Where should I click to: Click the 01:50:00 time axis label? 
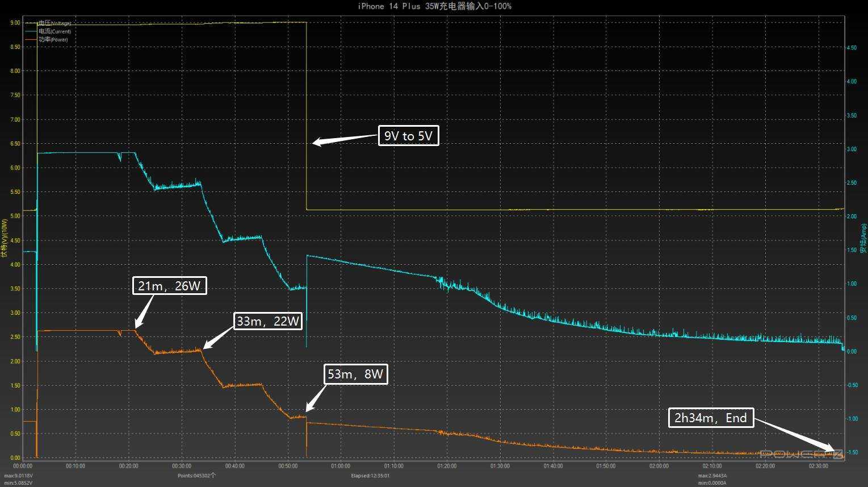[606, 466]
